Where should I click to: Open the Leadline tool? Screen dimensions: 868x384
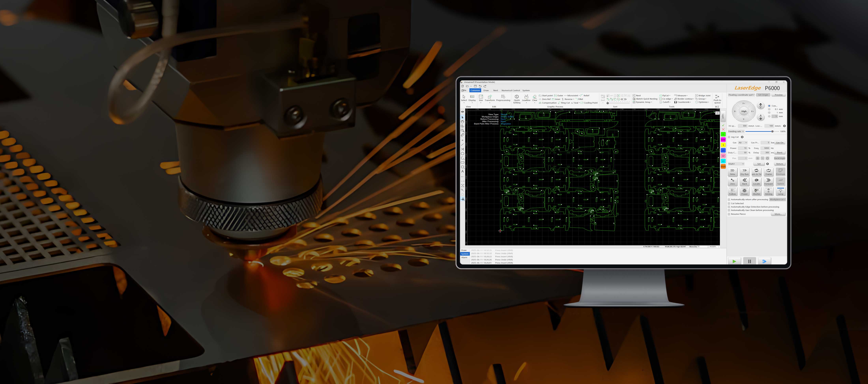click(526, 97)
